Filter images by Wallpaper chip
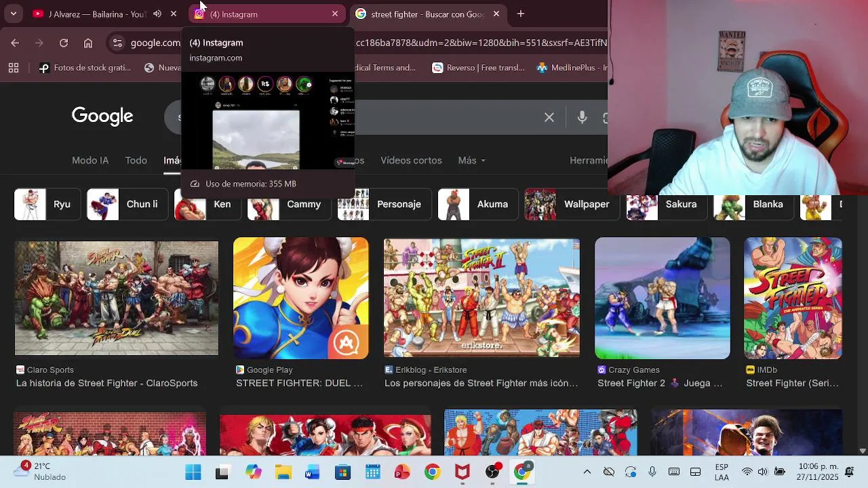Image resolution: width=868 pixels, height=488 pixels. coord(571,204)
